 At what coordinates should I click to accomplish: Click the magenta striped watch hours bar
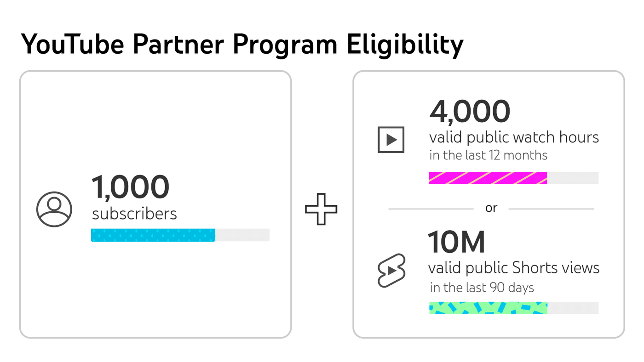pyautogui.click(x=488, y=178)
